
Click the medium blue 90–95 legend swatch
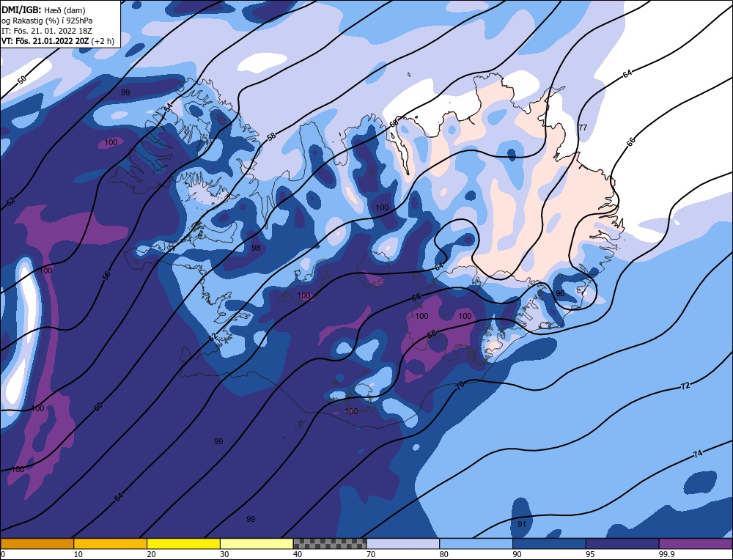tap(549, 543)
